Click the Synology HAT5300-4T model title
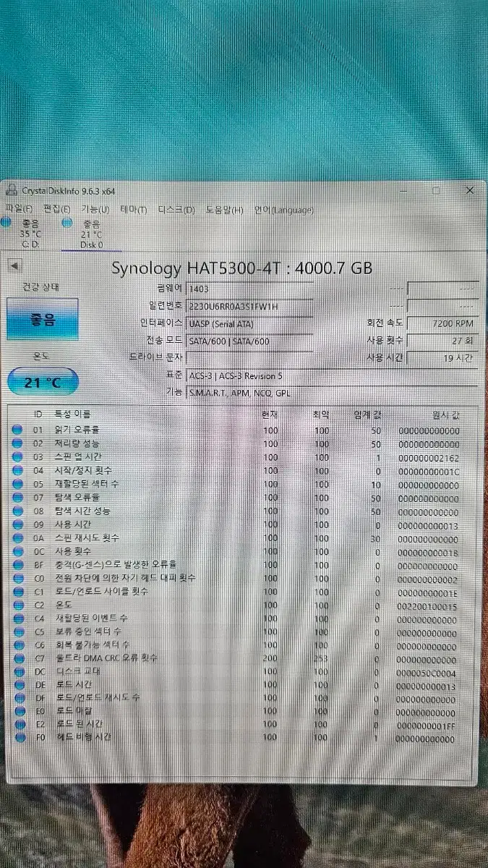Image resolution: width=488 pixels, height=868 pixels. (241, 268)
